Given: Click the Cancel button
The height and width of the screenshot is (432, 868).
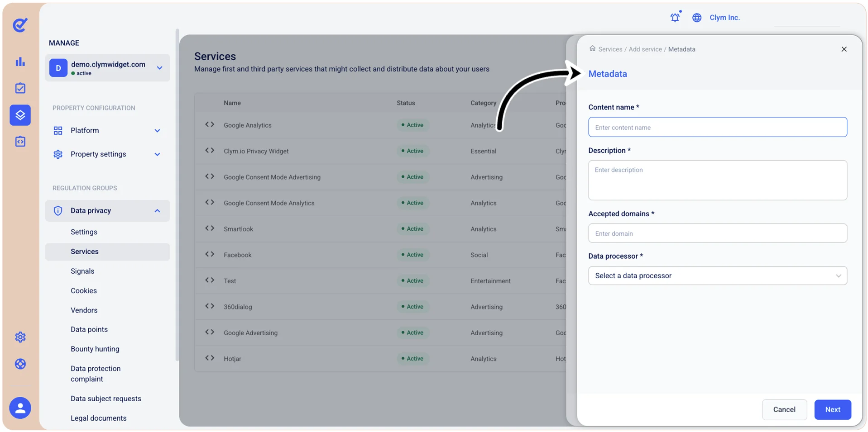Looking at the screenshot, I should click(x=784, y=409).
